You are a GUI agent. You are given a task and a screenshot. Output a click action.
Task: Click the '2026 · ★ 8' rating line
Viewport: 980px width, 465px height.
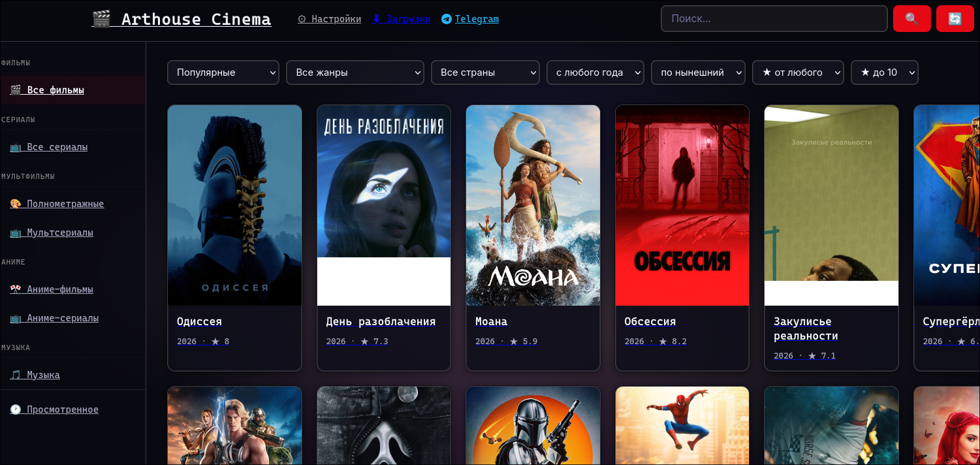click(x=203, y=341)
